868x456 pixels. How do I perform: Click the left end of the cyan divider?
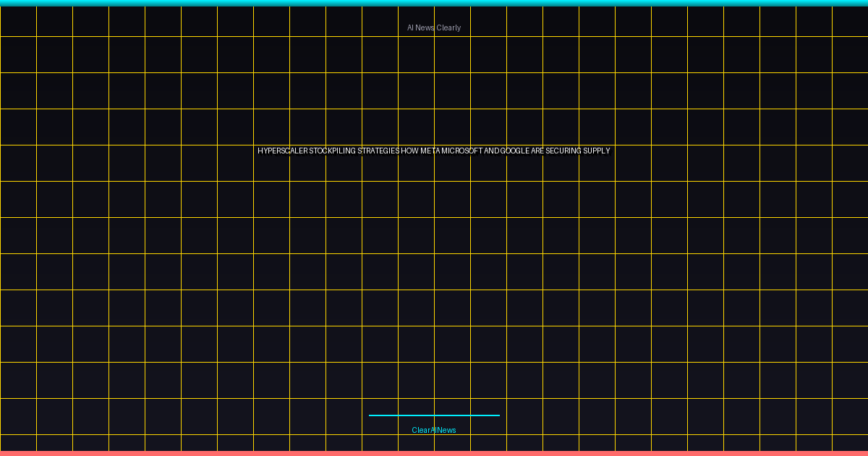371,415
